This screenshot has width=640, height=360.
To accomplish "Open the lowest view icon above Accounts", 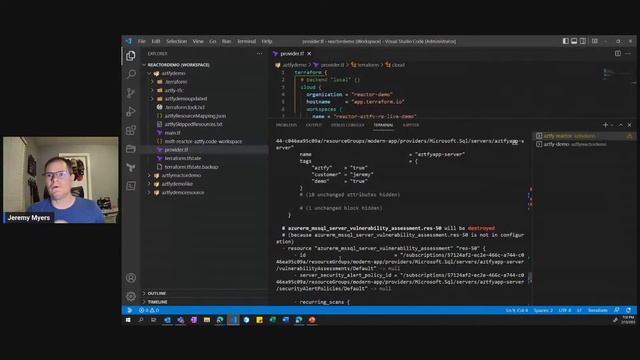I will tap(131, 186).
